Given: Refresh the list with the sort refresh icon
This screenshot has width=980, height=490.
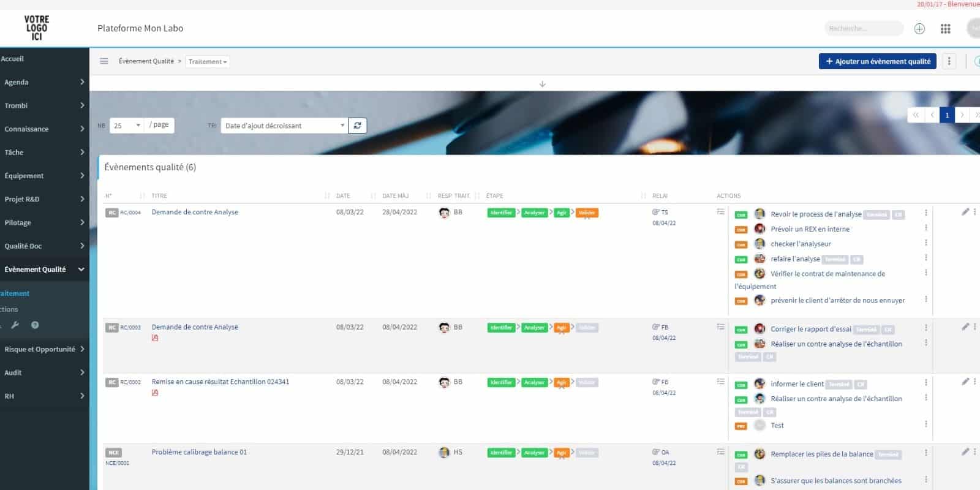Looking at the screenshot, I should coord(357,126).
